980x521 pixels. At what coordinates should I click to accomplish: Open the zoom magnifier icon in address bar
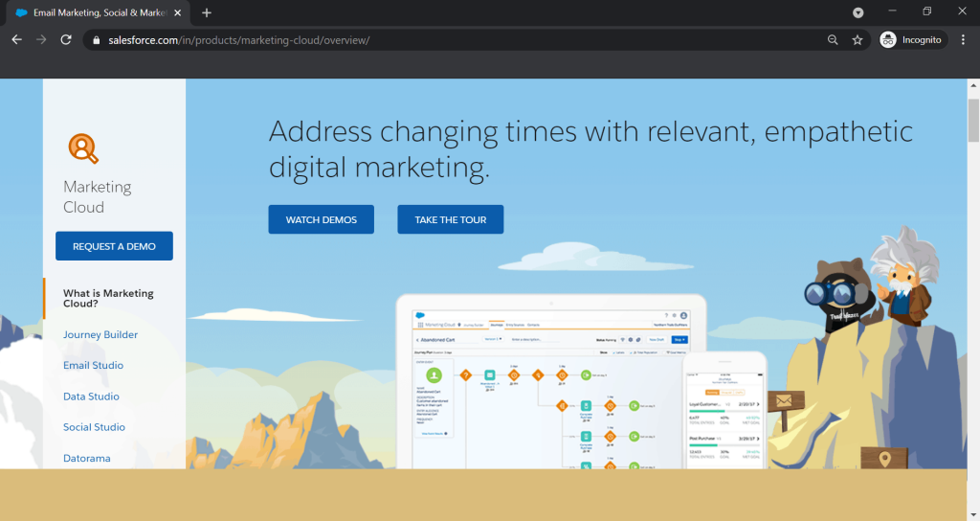[x=833, y=40]
